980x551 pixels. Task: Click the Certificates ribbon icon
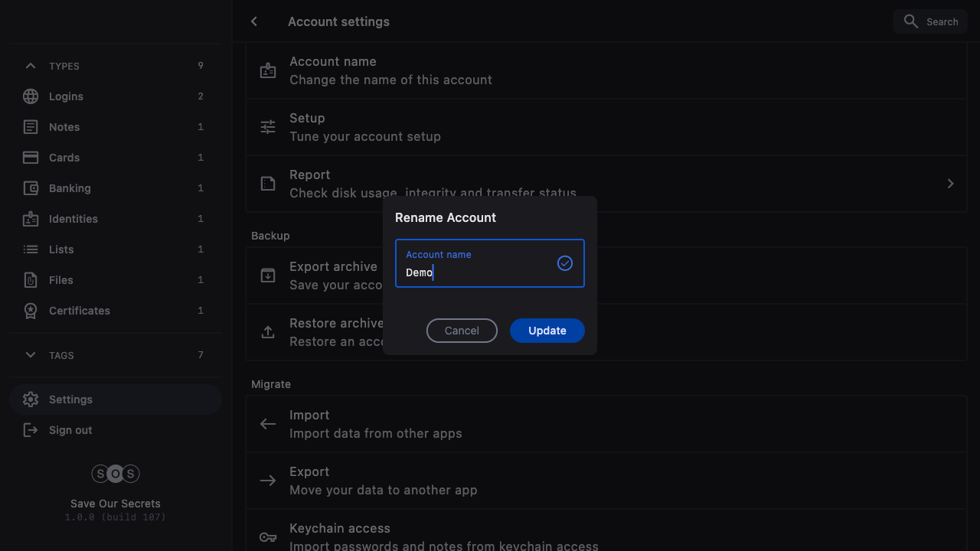click(x=31, y=311)
